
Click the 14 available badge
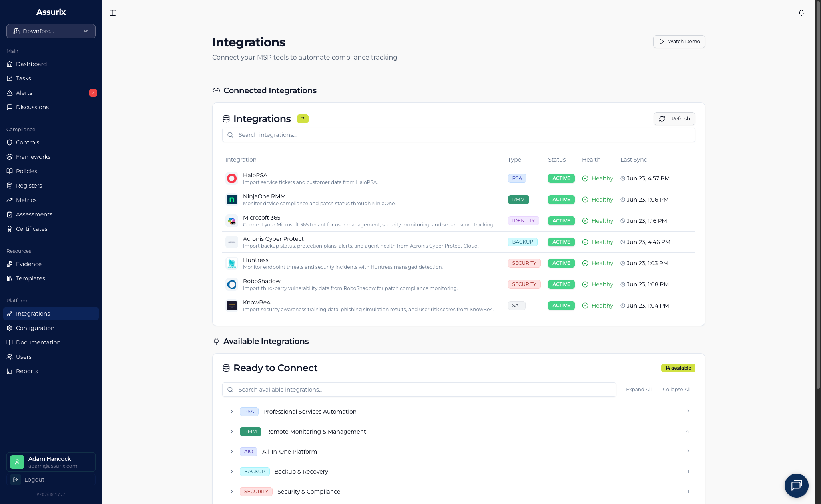click(678, 368)
